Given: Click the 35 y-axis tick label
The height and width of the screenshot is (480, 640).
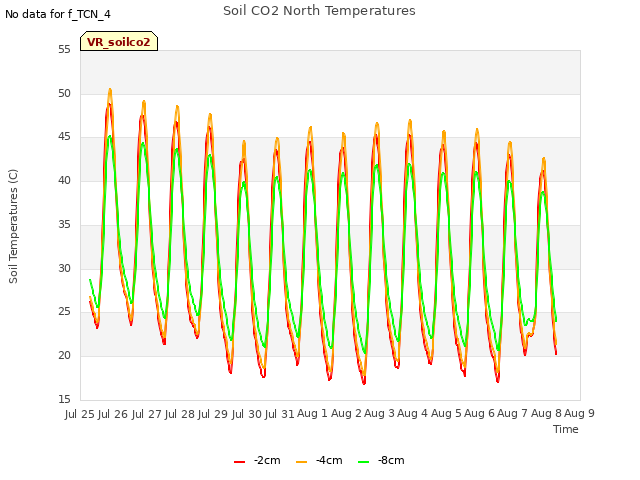Looking at the screenshot, I should 64,224.
